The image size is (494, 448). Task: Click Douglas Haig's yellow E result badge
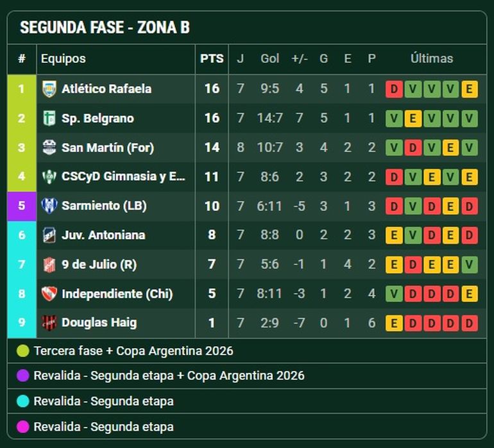(394, 322)
